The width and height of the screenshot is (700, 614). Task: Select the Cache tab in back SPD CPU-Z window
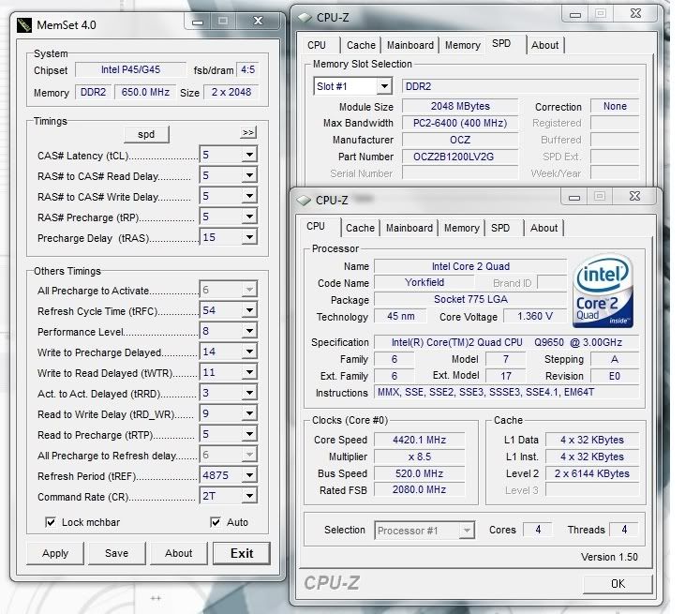(361, 46)
